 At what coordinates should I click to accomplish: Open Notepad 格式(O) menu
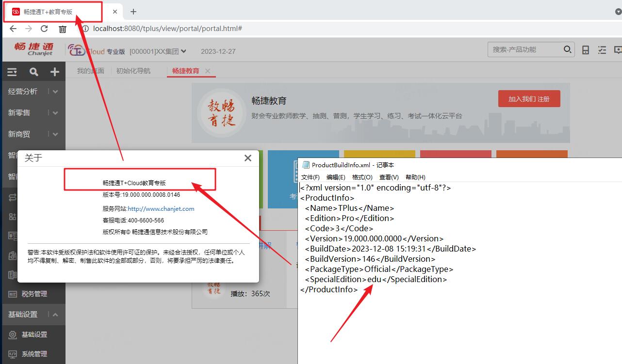[x=362, y=177]
